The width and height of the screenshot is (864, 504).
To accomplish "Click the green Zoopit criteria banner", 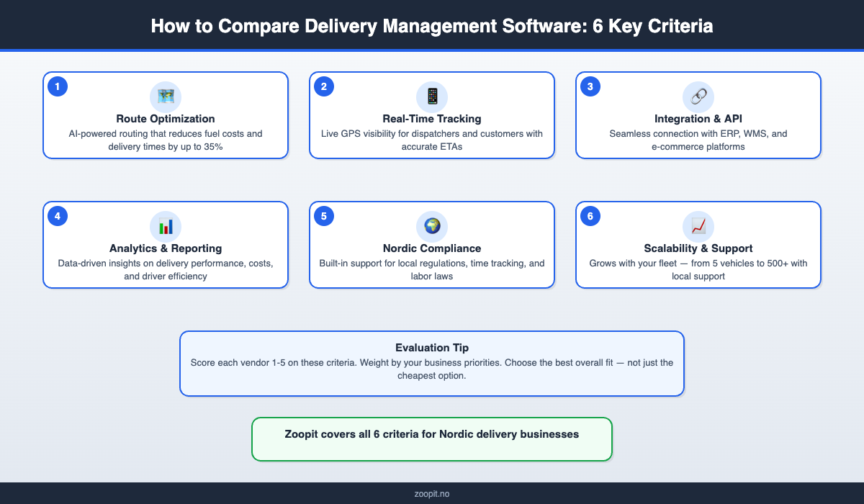I will coord(432,438).
